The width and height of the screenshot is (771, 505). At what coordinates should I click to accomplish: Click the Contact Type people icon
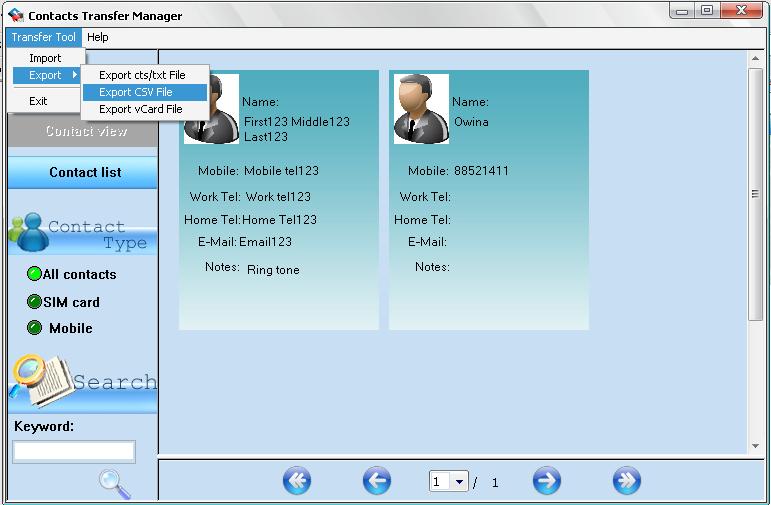[x=28, y=232]
